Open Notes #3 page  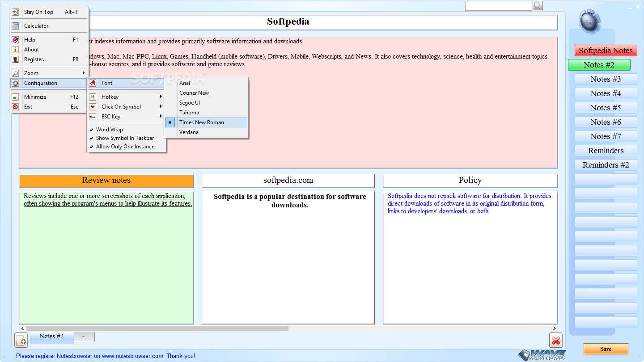(606, 79)
